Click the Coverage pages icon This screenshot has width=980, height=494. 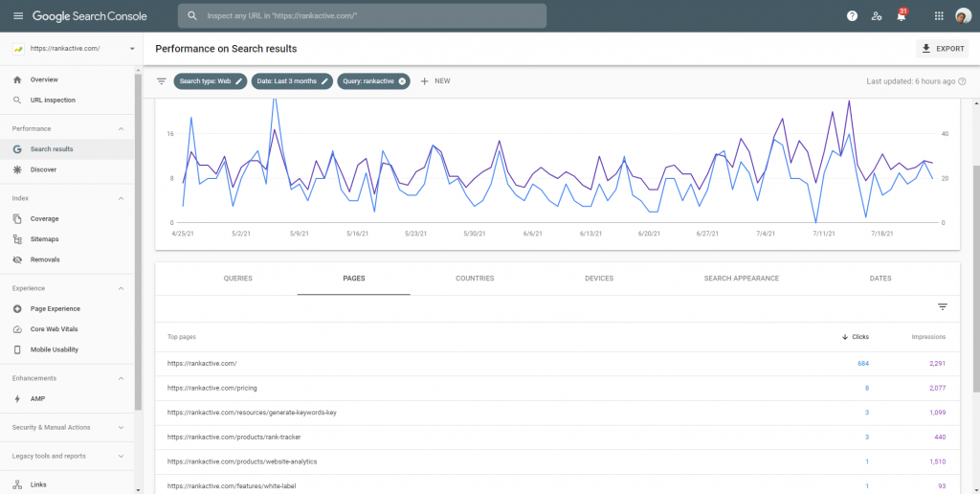pos(17,219)
